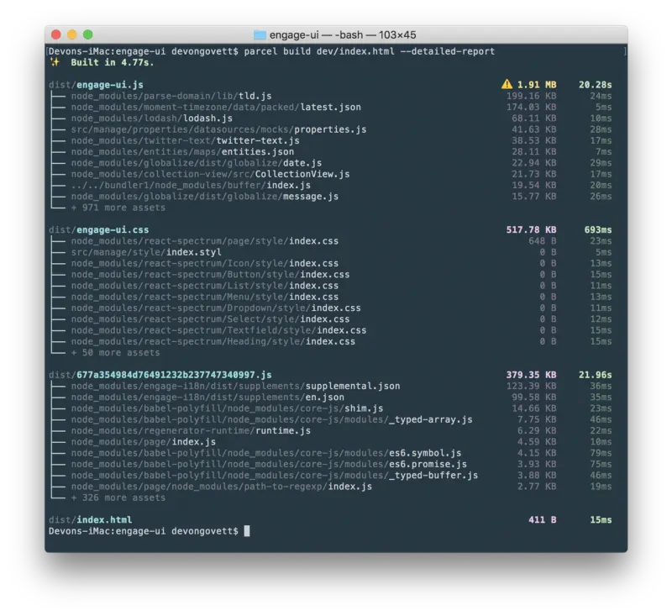The image size is (672, 616).
Task: Click the '+ 326 more assets' line
Action: click(x=118, y=498)
